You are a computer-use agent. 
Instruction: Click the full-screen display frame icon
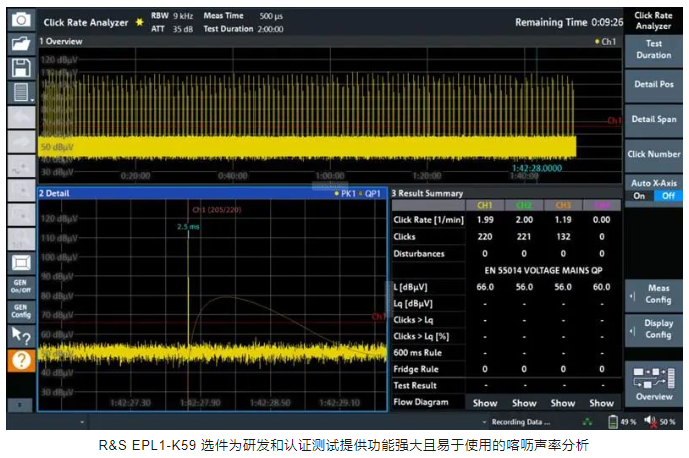(x=21, y=263)
